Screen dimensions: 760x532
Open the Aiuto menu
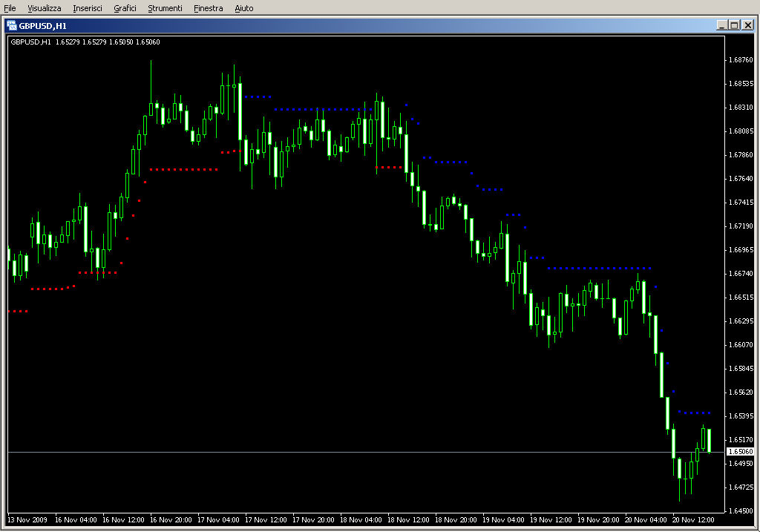243,8
